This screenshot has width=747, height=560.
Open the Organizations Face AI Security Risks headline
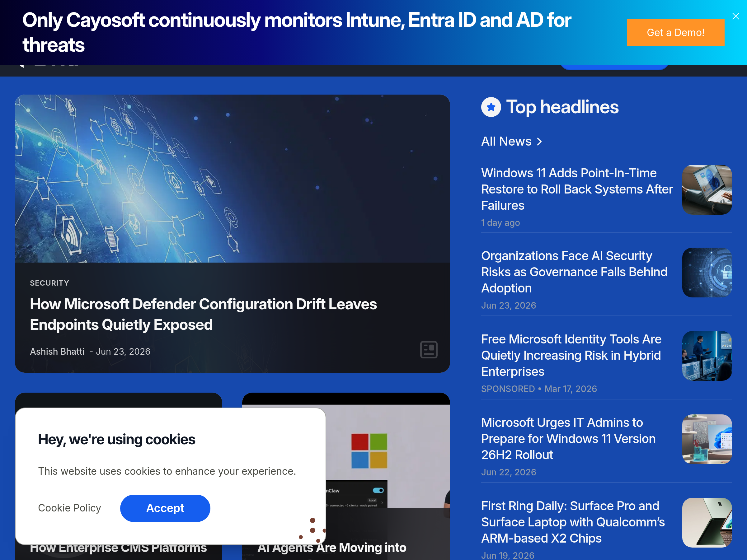pyautogui.click(x=574, y=272)
